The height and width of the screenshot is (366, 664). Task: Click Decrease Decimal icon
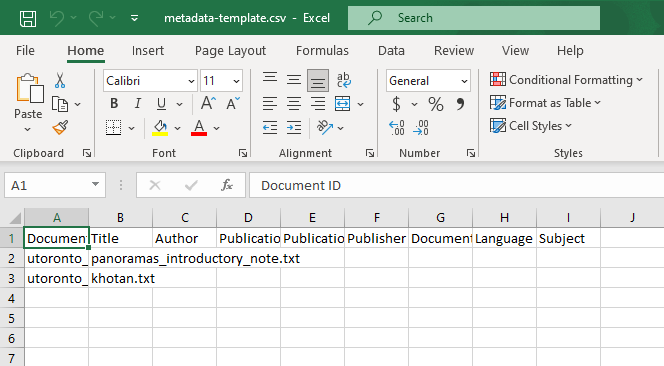click(x=421, y=128)
